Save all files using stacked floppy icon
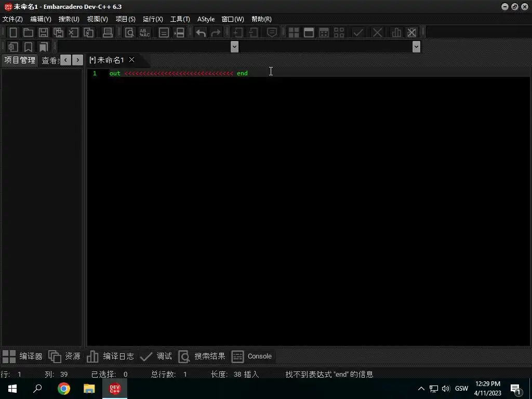This screenshot has height=399, width=532. pos(58,33)
